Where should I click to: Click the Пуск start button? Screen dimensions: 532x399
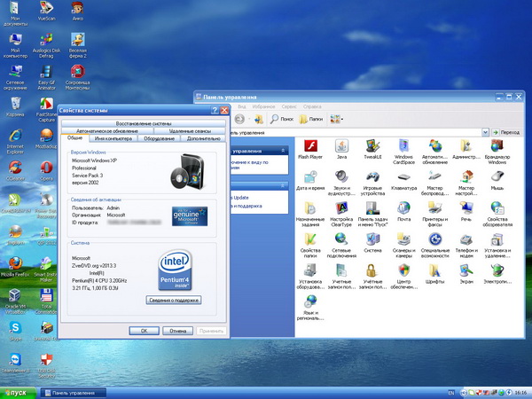(x=16, y=392)
